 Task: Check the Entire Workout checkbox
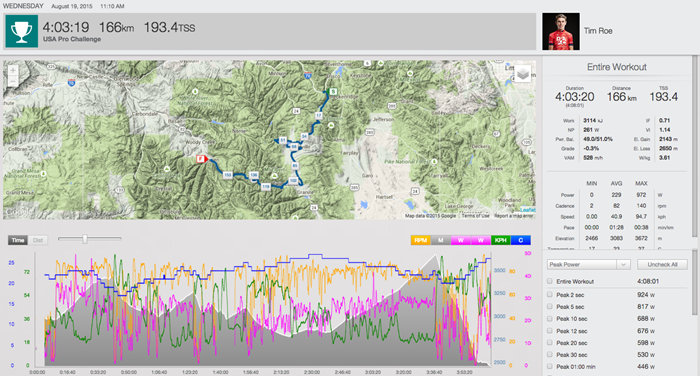click(x=550, y=281)
